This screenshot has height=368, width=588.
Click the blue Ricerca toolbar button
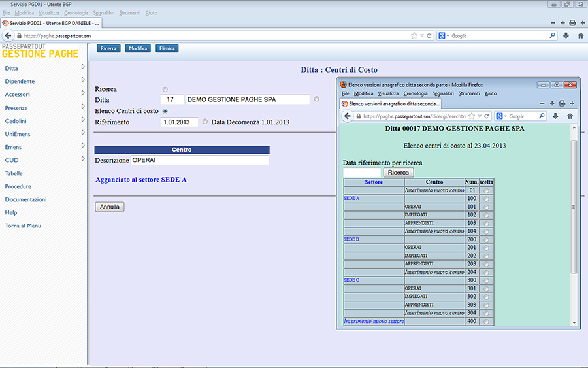(108, 48)
